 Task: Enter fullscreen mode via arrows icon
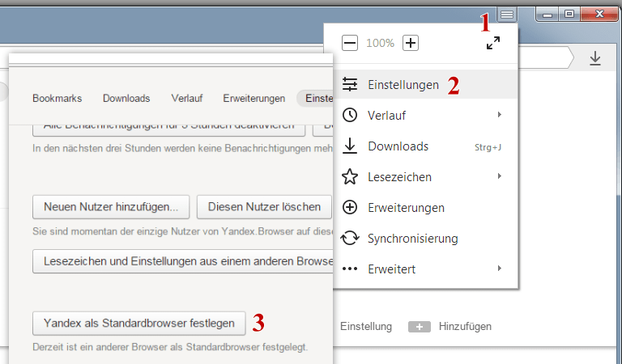(493, 43)
